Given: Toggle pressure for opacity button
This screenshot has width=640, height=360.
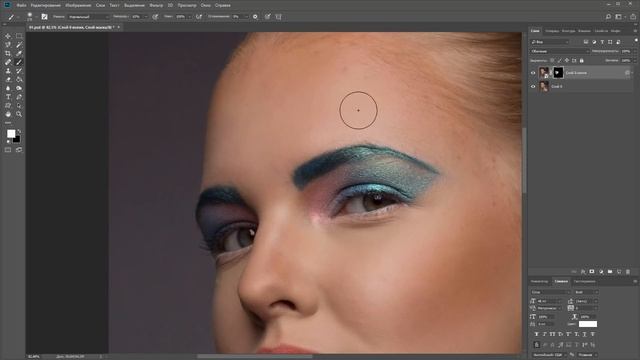Looking at the screenshot, I should pyautogui.click(x=155, y=17).
